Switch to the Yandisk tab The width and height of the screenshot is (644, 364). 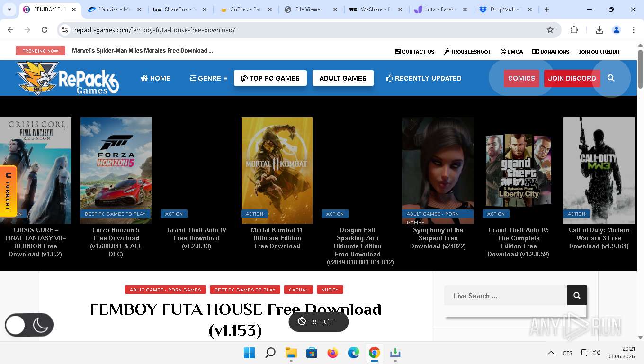click(115, 9)
